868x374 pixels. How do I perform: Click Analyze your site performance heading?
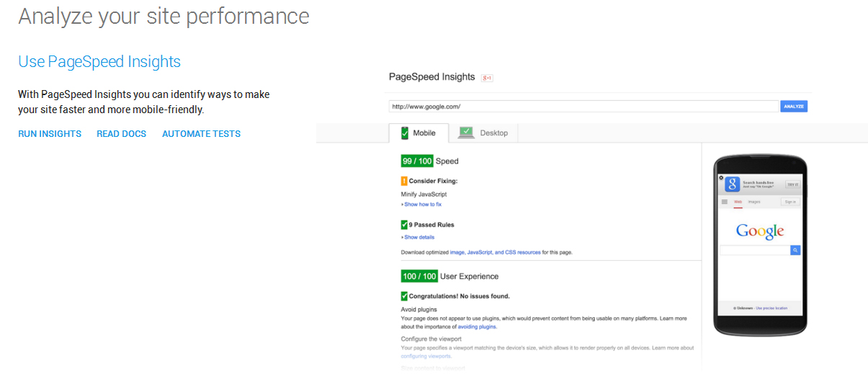(x=164, y=16)
